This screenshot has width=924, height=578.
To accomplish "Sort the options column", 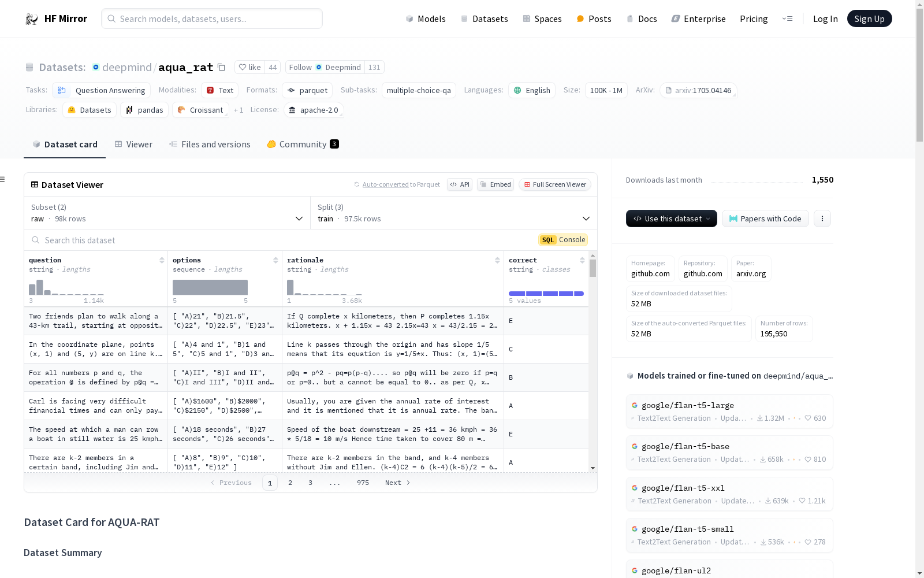I will tap(275, 260).
